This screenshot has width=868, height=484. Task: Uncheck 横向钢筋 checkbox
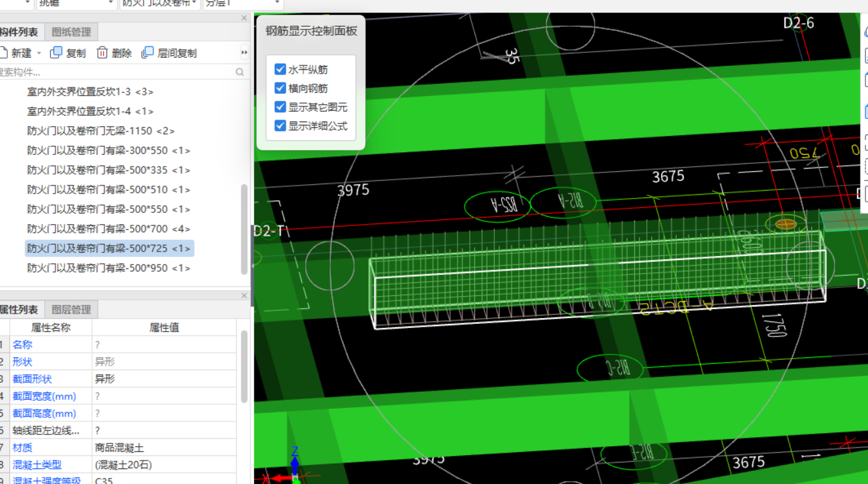coord(281,88)
